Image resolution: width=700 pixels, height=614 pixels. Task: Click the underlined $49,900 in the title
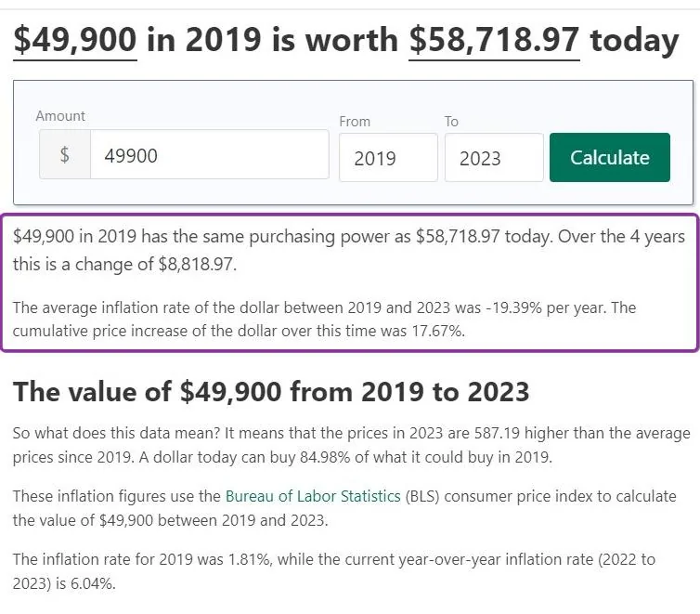coord(75,40)
